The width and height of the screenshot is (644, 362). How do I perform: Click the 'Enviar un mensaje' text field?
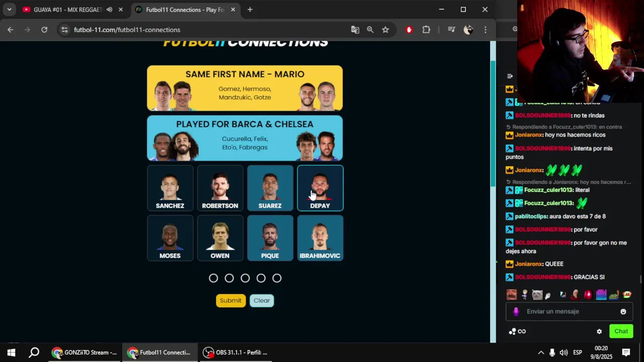(x=569, y=311)
